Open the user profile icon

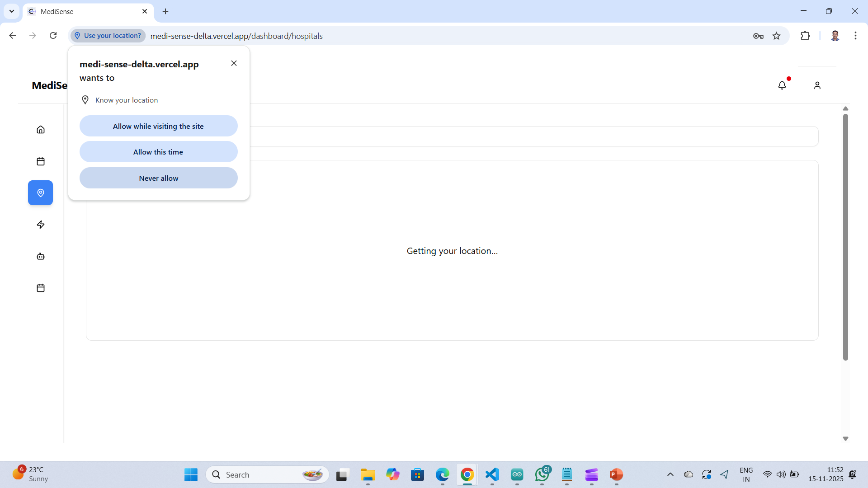point(817,85)
